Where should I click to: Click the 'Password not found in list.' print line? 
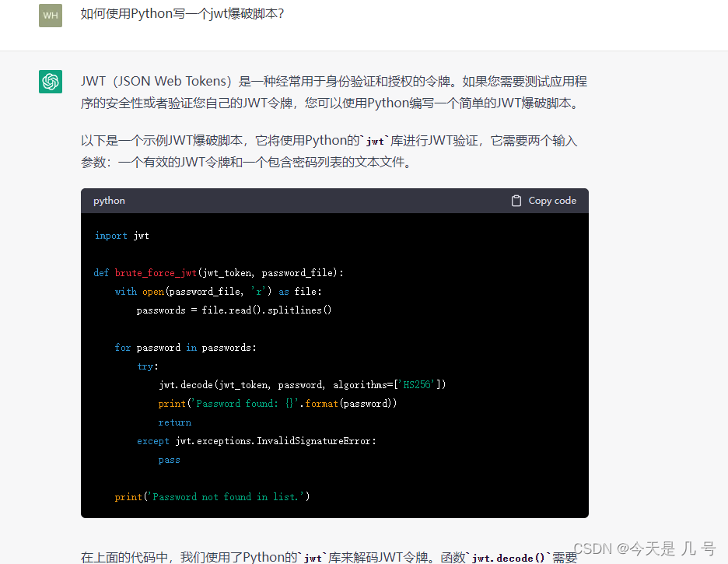coord(212,496)
